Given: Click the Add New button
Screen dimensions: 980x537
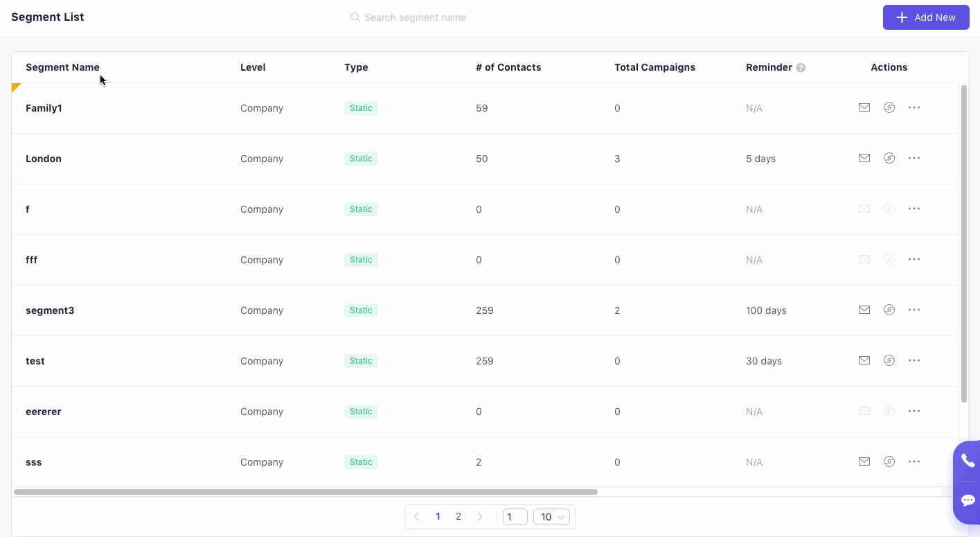Looking at the screenshot, I should pyautogui.click(x=925, y=17).
